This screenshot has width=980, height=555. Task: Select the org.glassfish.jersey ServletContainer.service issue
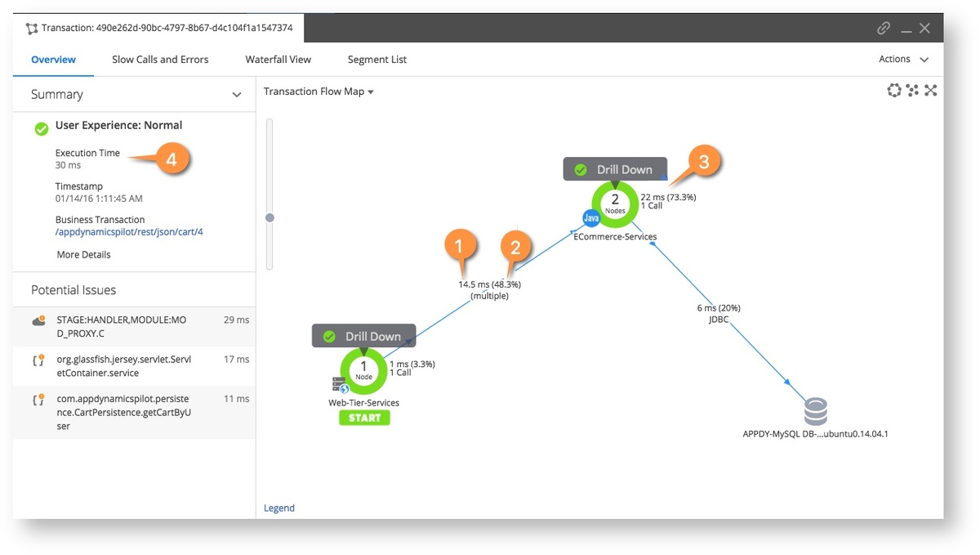tap(134, 366)
